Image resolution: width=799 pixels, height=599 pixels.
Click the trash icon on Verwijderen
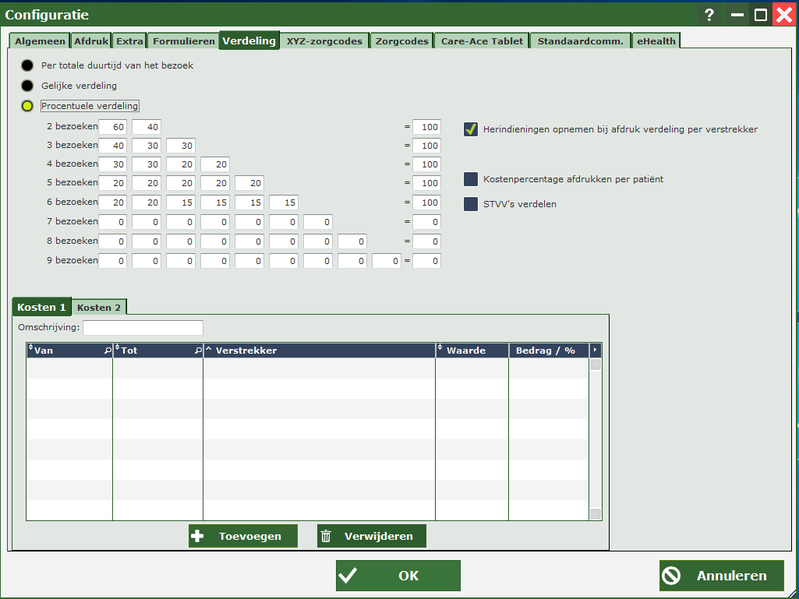pyautogui.click(x=326, y=536)
